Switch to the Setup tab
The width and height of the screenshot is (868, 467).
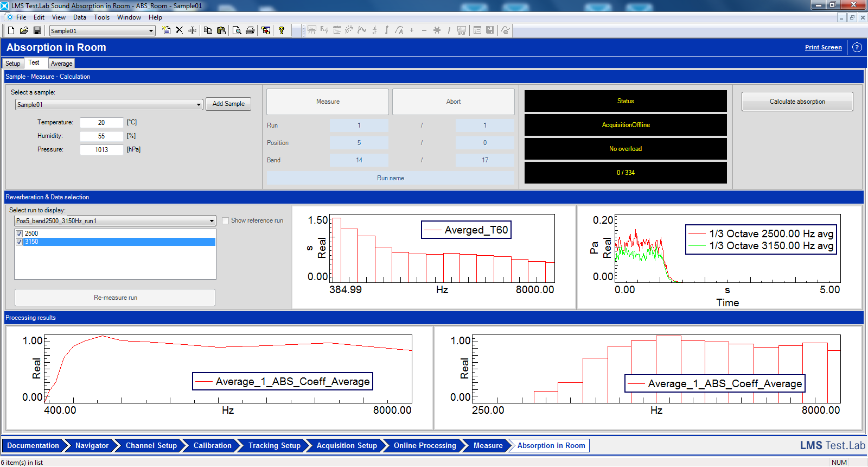tap(13, 64)
